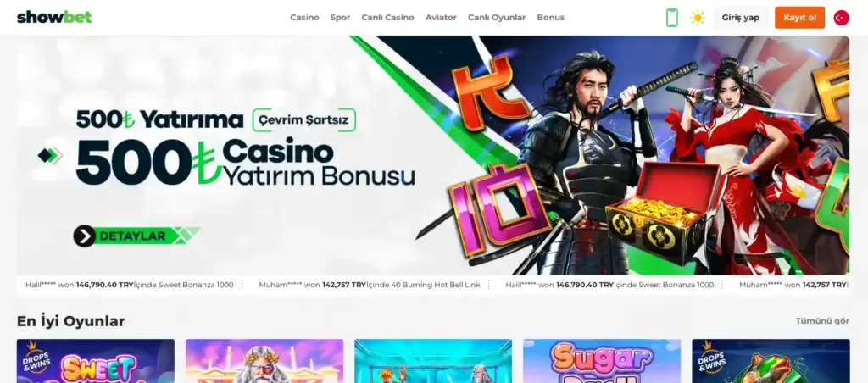
Task: Select Aviator in the top navigation
Action: click(x=441, y=18)
